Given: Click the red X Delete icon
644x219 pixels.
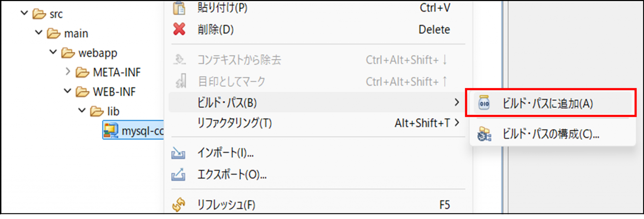Looking at the screenshot, I should [x=179, y=29].
